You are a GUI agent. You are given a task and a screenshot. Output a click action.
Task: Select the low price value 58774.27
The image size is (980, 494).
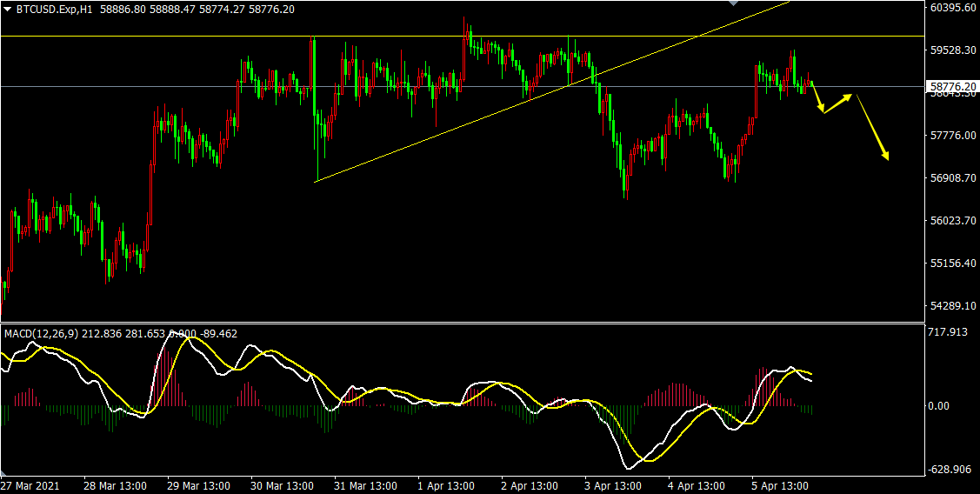click(x=221, y=10)
